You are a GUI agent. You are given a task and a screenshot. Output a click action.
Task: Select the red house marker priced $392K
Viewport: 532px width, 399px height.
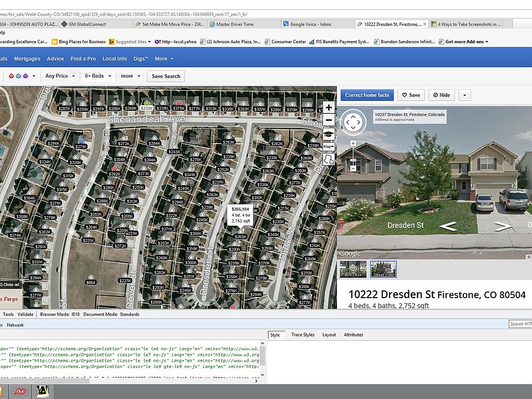pyautogui.click(x=114, y=171)
